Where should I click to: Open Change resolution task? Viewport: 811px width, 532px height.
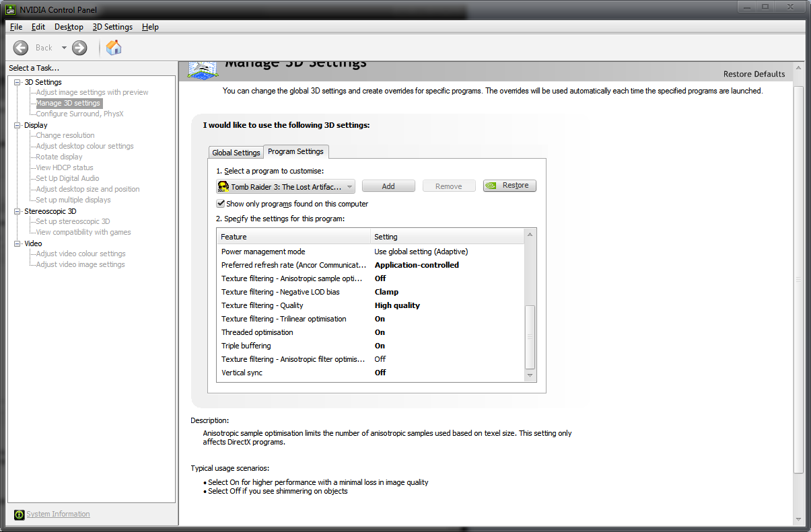pos(65,136)
